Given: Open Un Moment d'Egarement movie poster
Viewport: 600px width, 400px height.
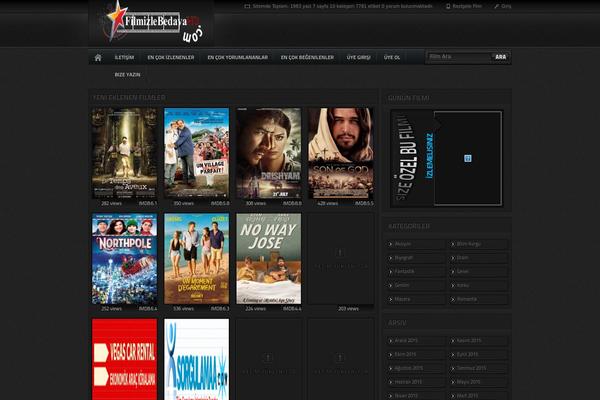Looking at the screenshot, I should coord(197,259).
